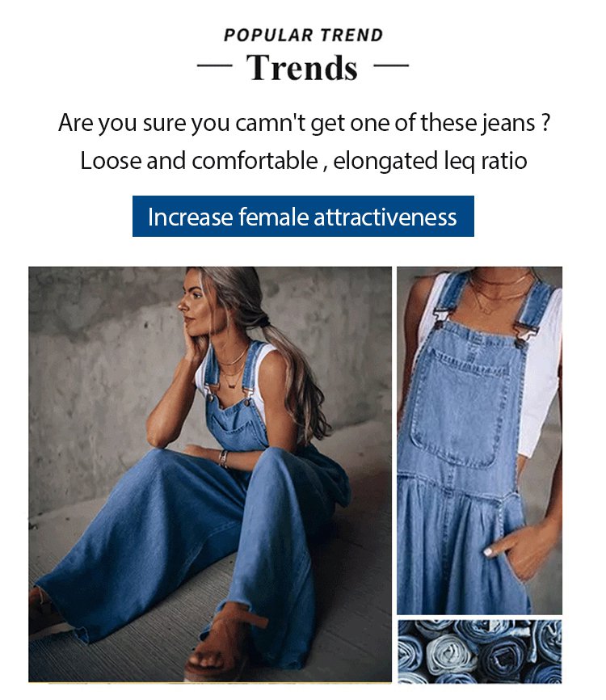The width and height of the screenshot is (606, 700).
Task: Open the rolled denim fabric thumbnail
Action: tap(479, 652)
